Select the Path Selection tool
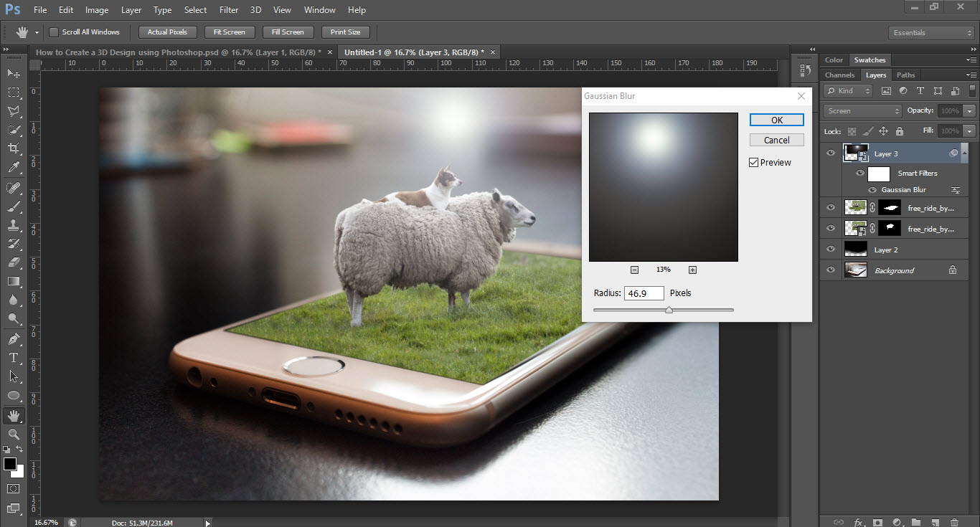 (x=14, y=376)
